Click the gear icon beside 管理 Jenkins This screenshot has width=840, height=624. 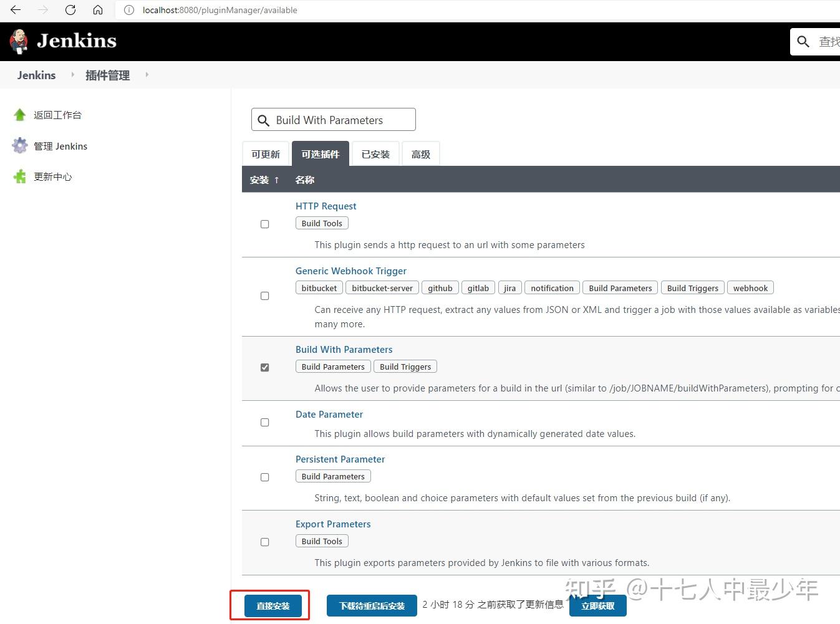19,145
